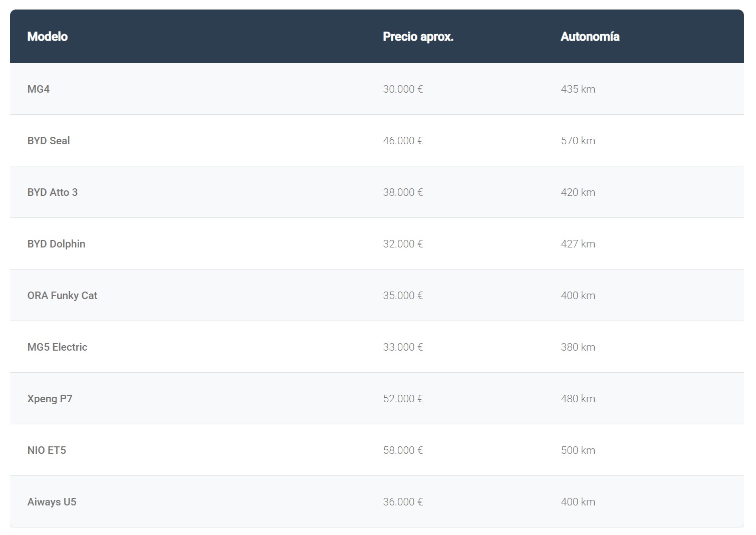
Task: Select the Aiways U5 row name
Action: pos(52,502)
